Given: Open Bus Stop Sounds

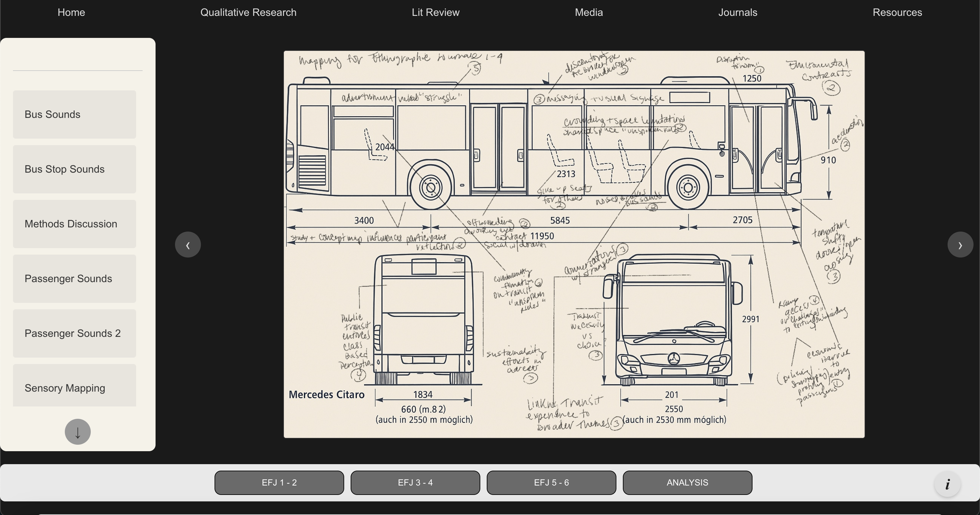Looking at the screenshot, I should [74, 169].
